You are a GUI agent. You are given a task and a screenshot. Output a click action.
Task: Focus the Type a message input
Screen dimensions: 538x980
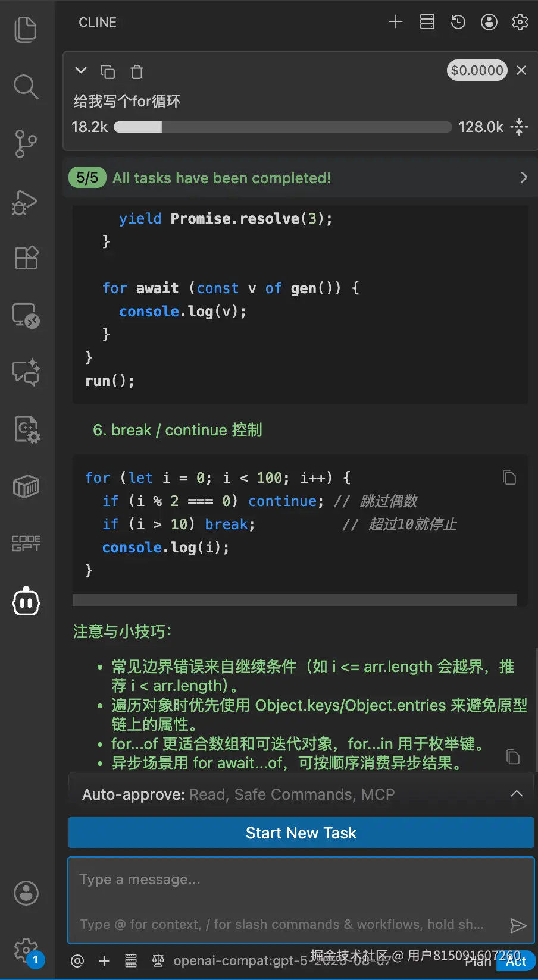(x=301, y=900)
